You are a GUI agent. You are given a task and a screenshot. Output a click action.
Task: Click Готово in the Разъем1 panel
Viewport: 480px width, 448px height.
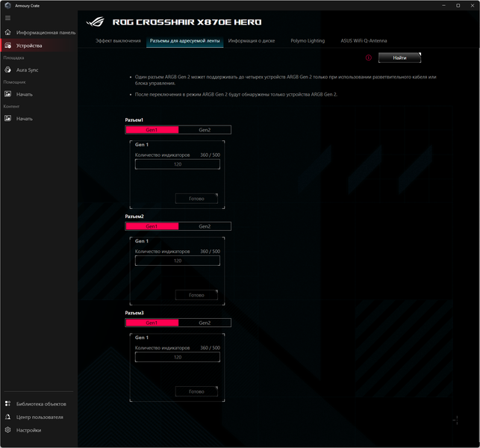[x=196, y=199]
